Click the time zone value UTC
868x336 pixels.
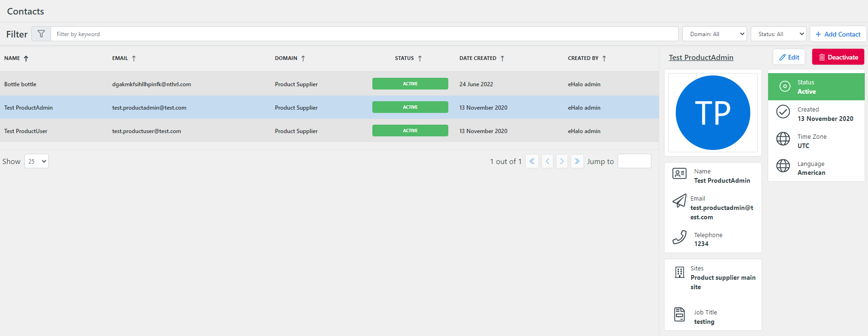click(803, 146)
